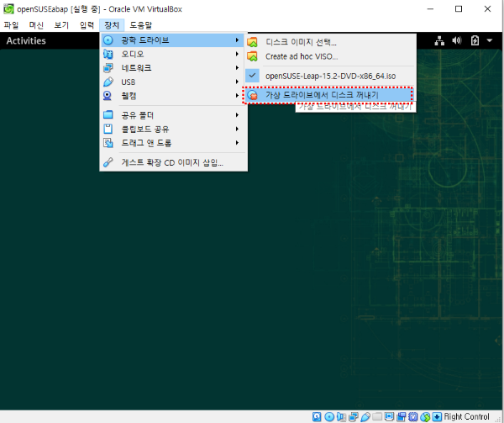This screenshot has height=423, width=504.
Task: Select the 오디오 menu entry label
Action: point(133,55)
